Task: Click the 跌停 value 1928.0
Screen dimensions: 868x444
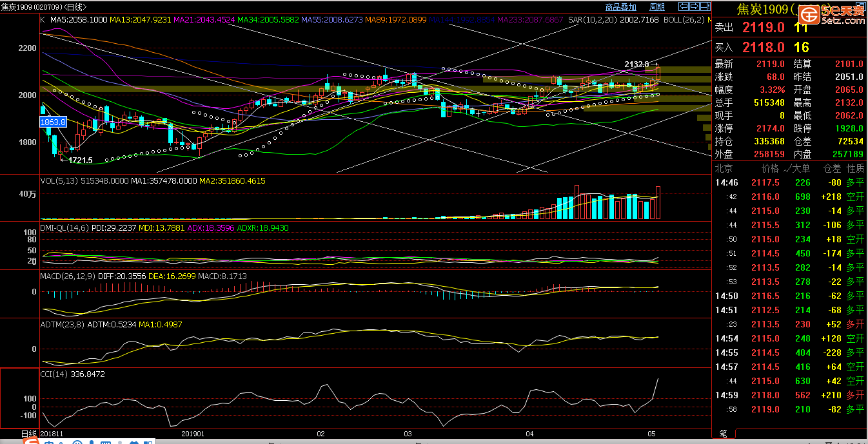Action: tap(849, 128)
